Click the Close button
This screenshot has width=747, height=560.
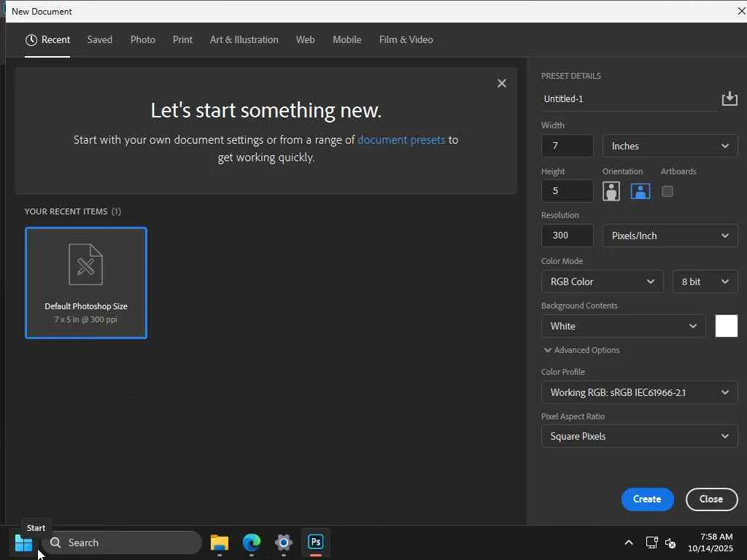(711, 499)
